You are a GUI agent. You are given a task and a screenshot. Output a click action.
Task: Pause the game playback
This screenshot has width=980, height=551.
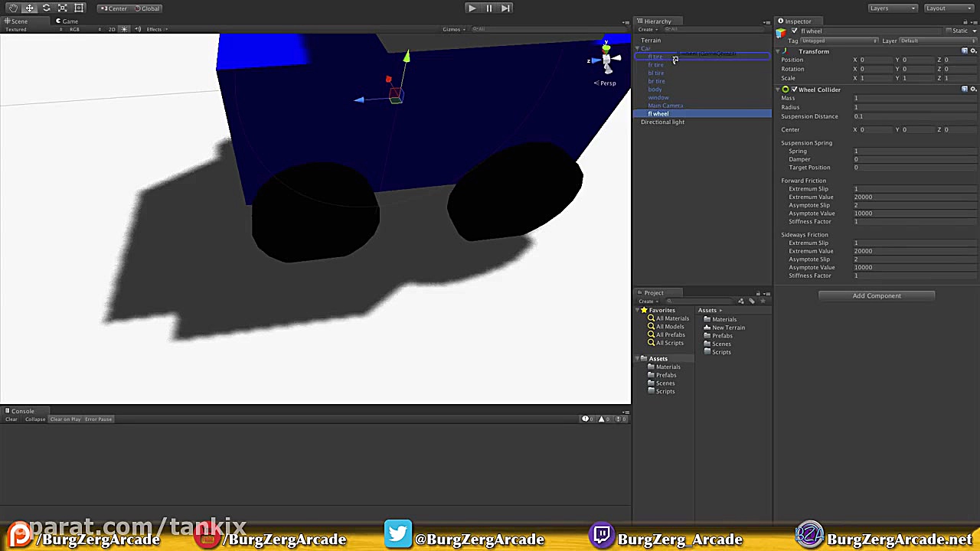(488, 8)
